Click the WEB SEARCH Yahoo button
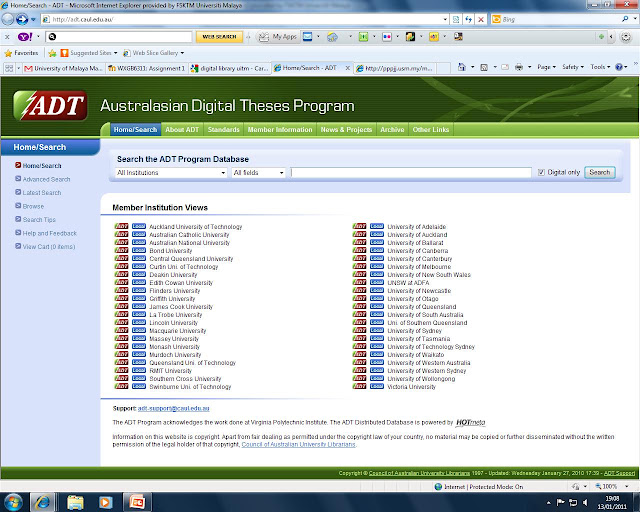The height and width of the screenshot is (512, 640). click(x=219, y=37)
